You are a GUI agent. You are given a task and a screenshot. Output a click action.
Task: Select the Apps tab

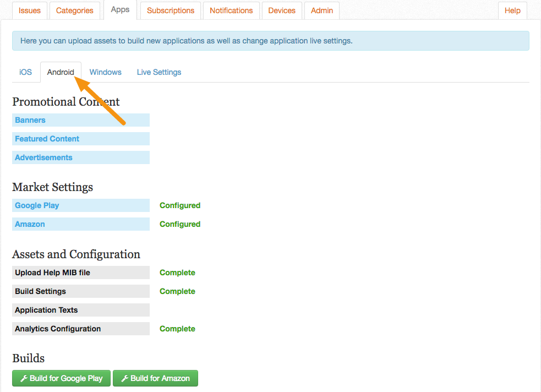[x=120, y=10]
